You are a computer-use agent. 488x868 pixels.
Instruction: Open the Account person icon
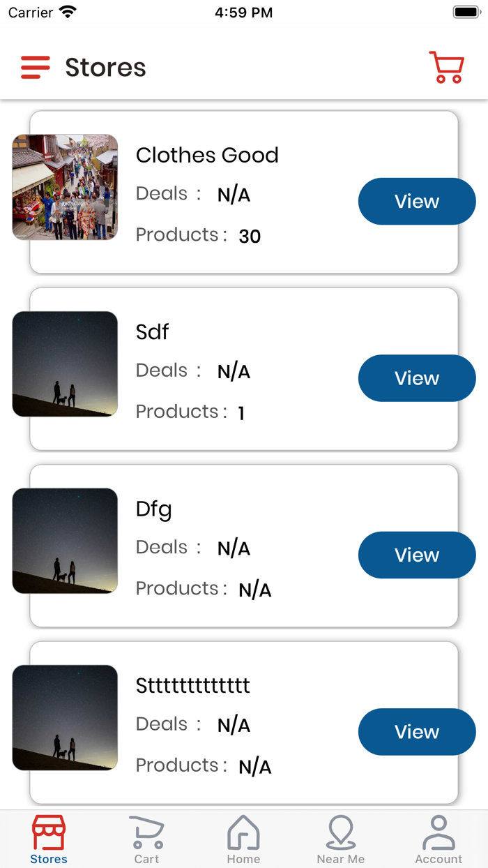click(x=439, y=832)
